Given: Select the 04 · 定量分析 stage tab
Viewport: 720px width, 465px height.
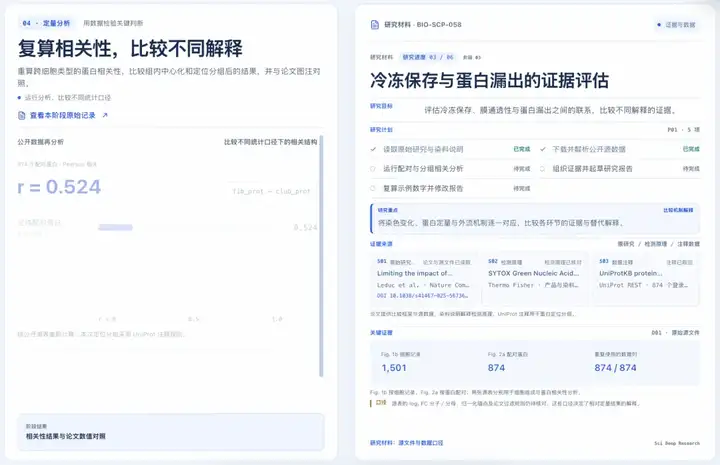Looking at the screenshot, I should pos(46,23).
